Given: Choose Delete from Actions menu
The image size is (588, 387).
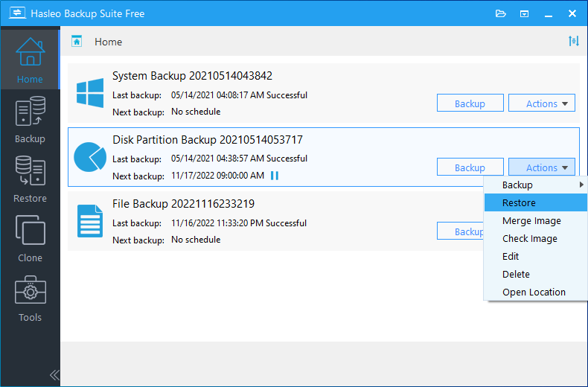Looking at the screenshot, I should [x=536, y=274].
